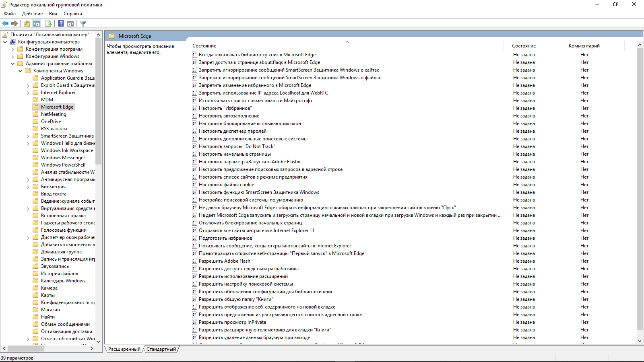Image resolution: width=644 pixels, height=362 pixels.
Task: Click the policy icon of 'Разрешить просмотр InPrivate'
Action: click(x=195, y=322)
